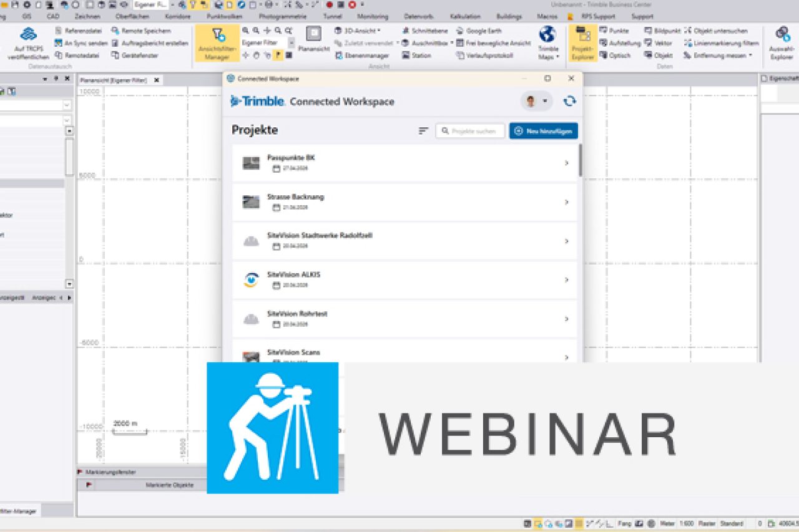Viewport: 799px width, 532px height.
Task: Toggle Raster in status bar
Action: [x=707, y=523]
